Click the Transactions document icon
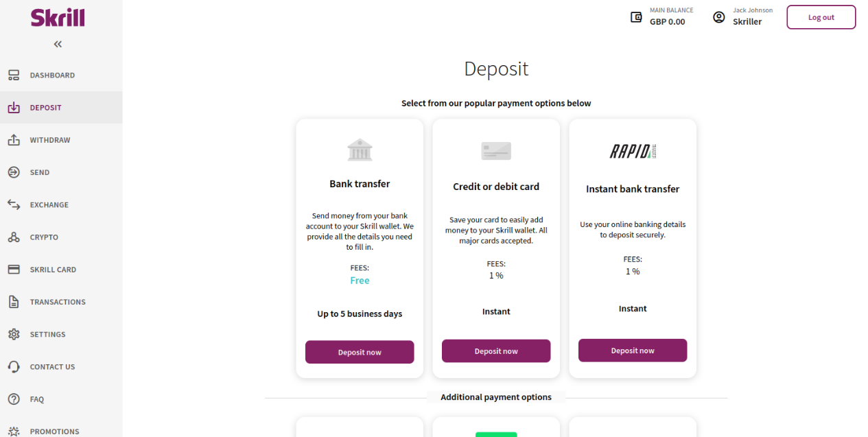Image resolution: width=868 pixels, height=437 pixels. (14, 302)
